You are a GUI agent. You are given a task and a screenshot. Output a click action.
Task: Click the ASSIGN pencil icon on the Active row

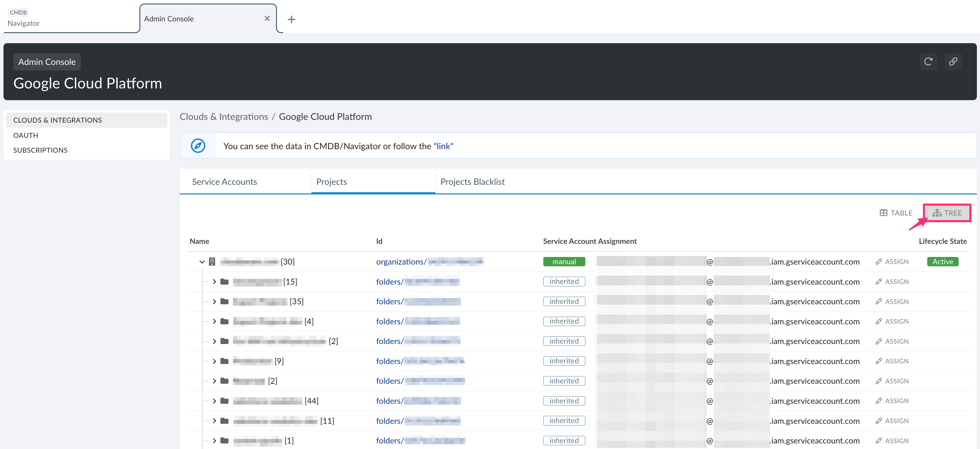pos(879,262)
